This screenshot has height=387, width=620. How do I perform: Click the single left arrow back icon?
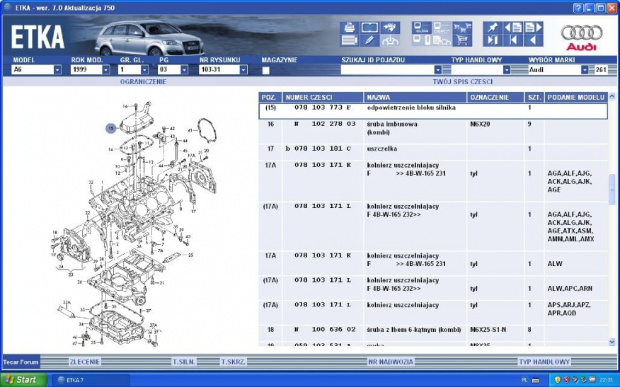[x=533, y=40]
